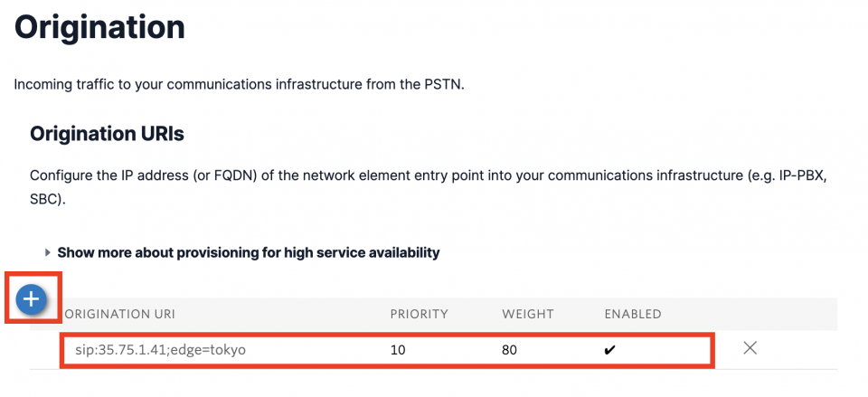Sort by the ORIGINATION URI column header

[x=118, y=314]
